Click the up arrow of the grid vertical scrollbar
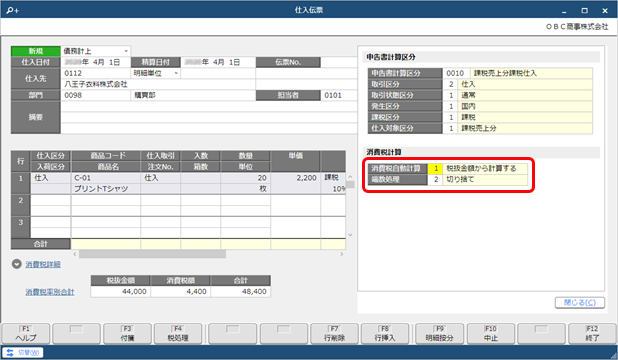Viewport: 618px width, 360px height. 350,177
